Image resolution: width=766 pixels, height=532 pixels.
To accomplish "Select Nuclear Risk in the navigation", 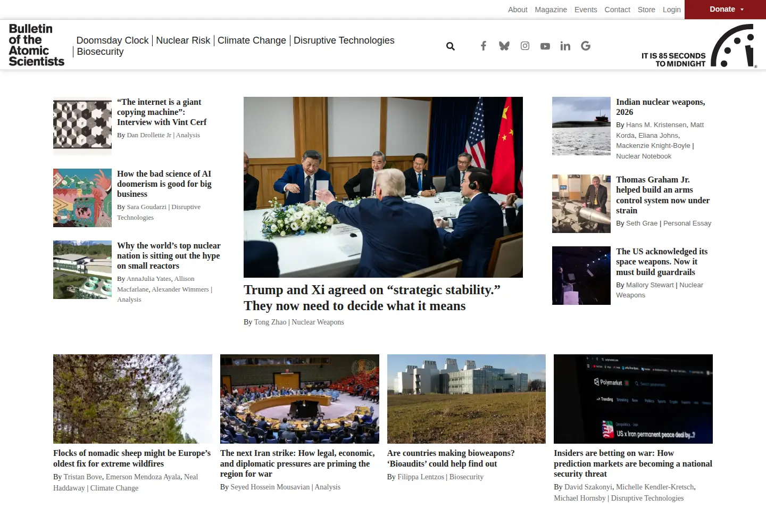I will (x=183, y=40).
